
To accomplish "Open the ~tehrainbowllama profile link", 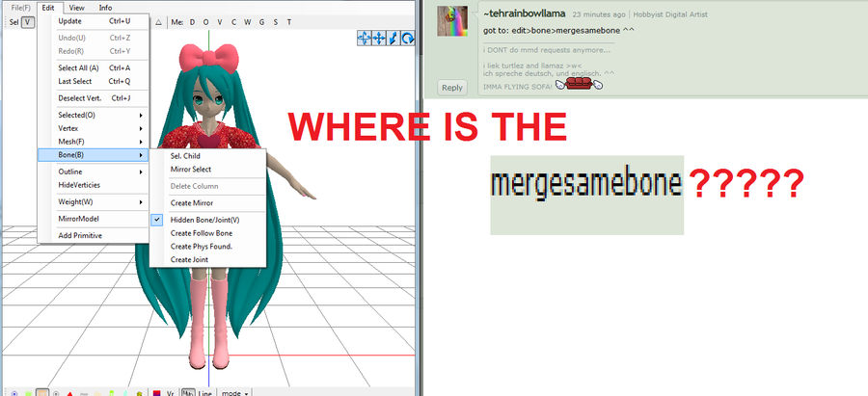I will click(x=526, y=13).
